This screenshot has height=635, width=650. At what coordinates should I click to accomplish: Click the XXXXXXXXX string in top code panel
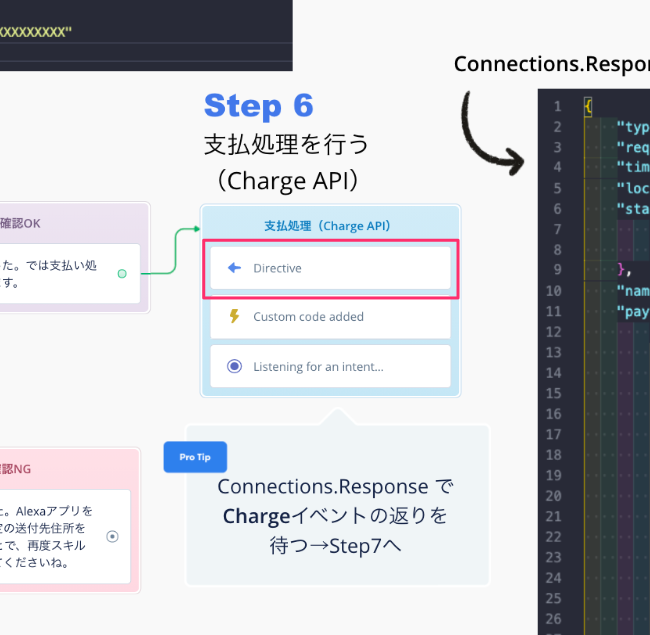click(x=36, y=32)
